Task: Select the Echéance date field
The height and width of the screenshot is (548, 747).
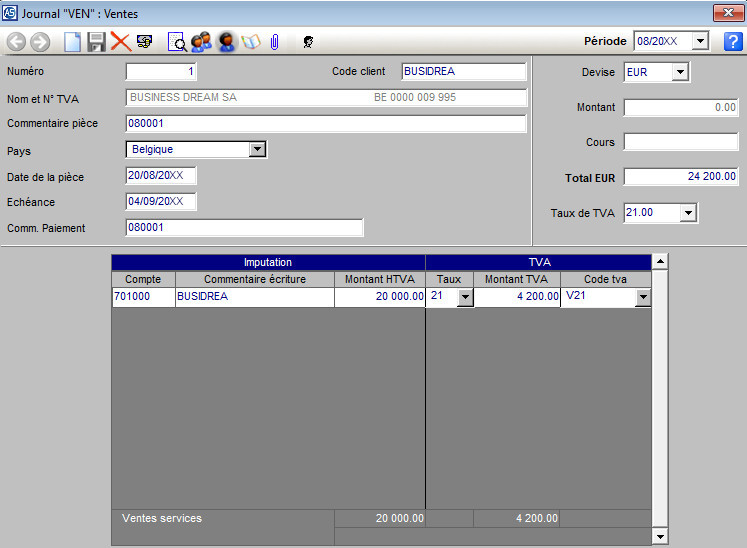Action: pos(160,202)
